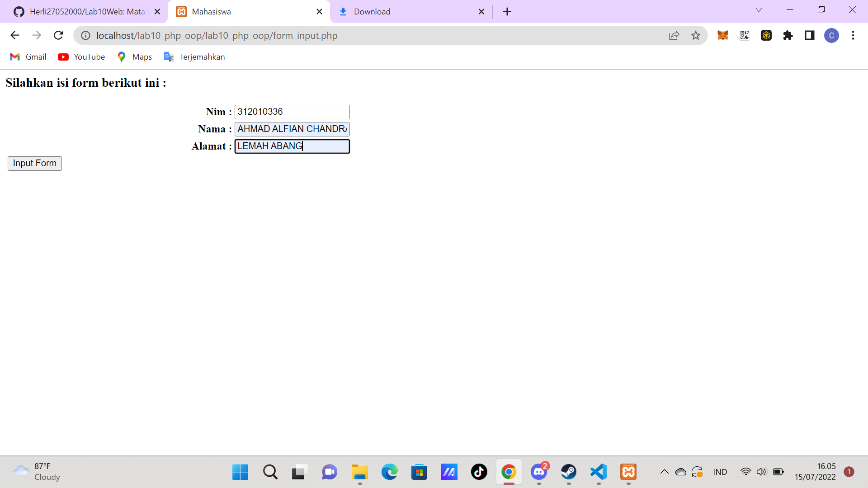Close the Mahasiswa tab
This screenshot has height=488, width=868.
coord(319,12)
